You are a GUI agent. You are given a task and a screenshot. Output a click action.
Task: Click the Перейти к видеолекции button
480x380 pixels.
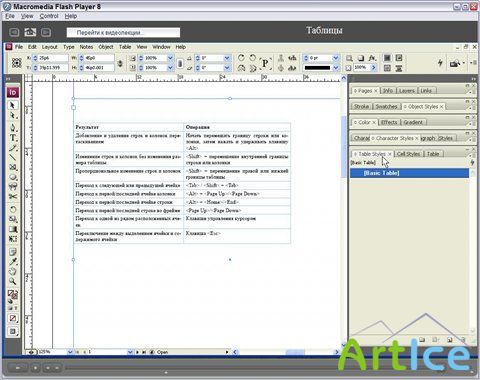123,33
